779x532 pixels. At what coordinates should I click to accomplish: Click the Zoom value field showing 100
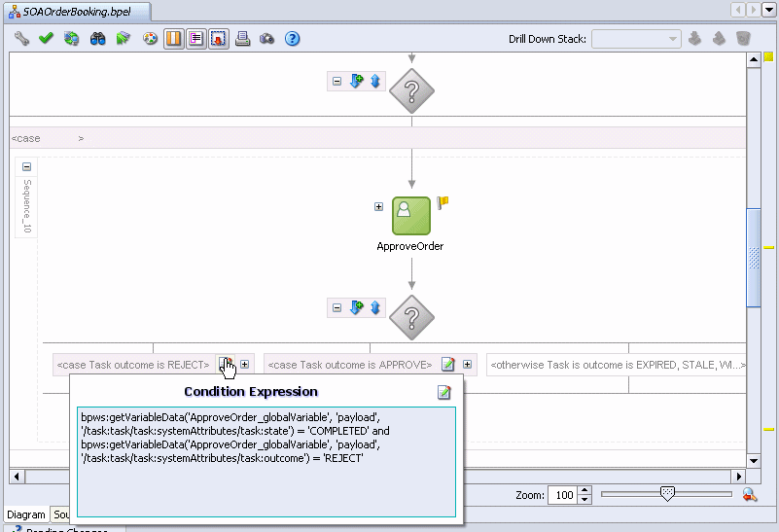click(x=562, y=495)
